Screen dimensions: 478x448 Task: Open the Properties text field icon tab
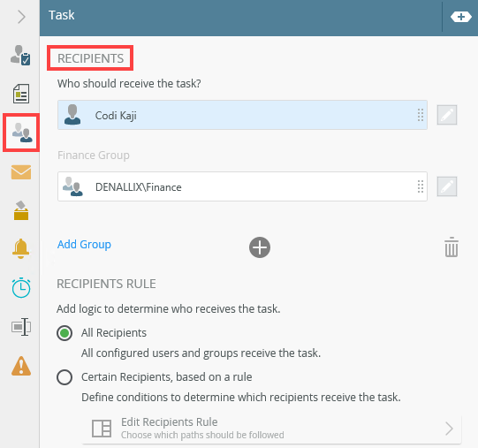click(x=21, y=327)
